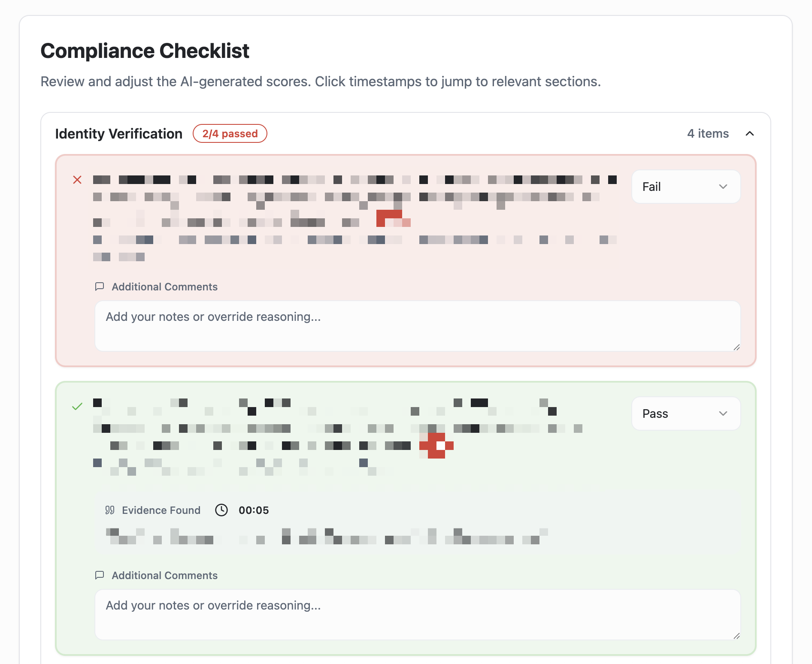Click the clock icon next to the 00:05 timestamp
The height and width of the screenshot is (664, 812).
point(221,510)
